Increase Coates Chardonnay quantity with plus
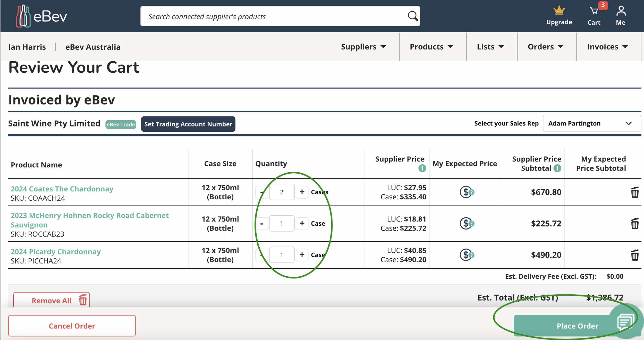The image size is (644, 340). 302,192
